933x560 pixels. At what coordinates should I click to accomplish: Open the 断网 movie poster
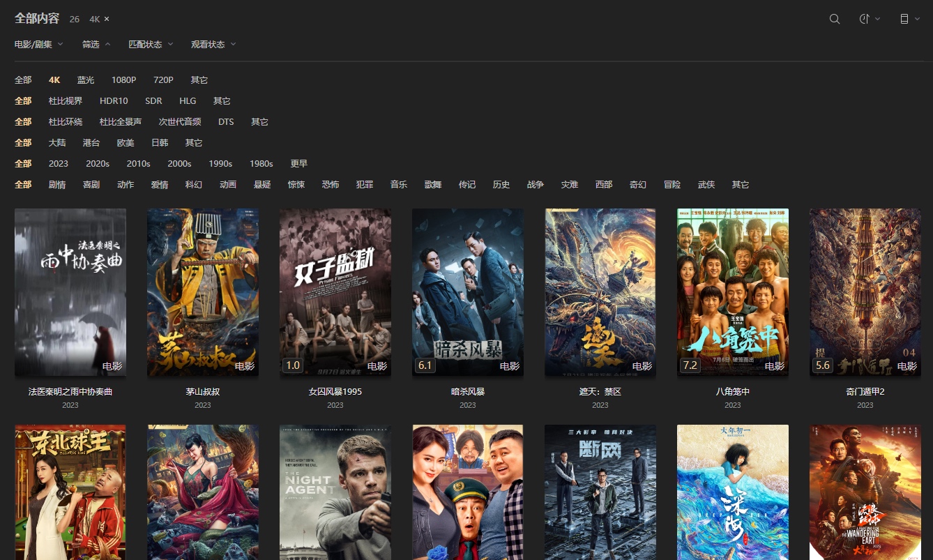coord(600,492)
